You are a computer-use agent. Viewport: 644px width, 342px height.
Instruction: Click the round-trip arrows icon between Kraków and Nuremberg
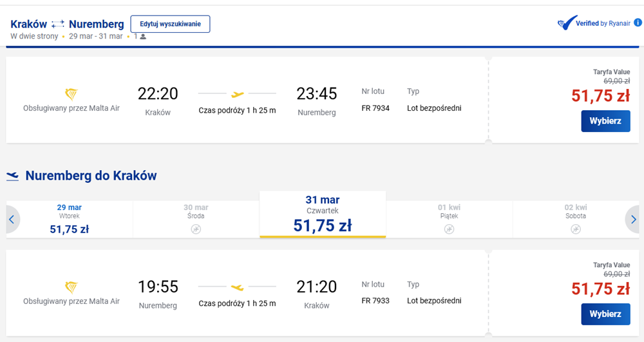tap(58, 24)
